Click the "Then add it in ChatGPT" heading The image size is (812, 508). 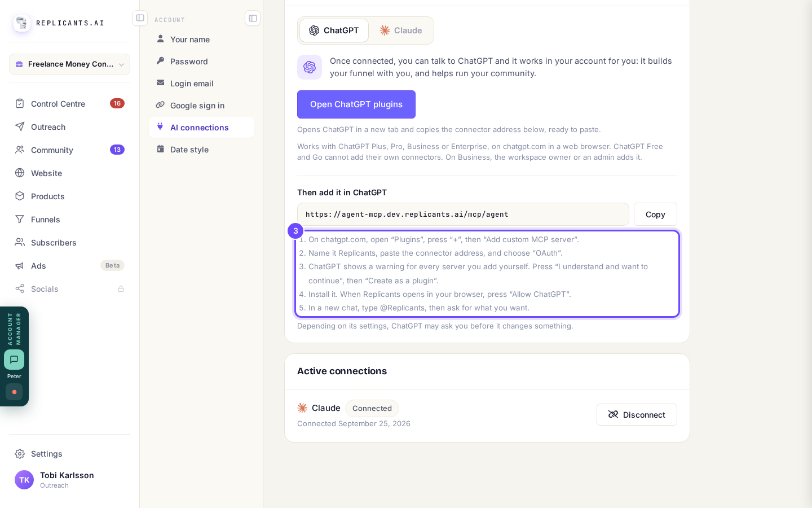[x=342, y=192]
